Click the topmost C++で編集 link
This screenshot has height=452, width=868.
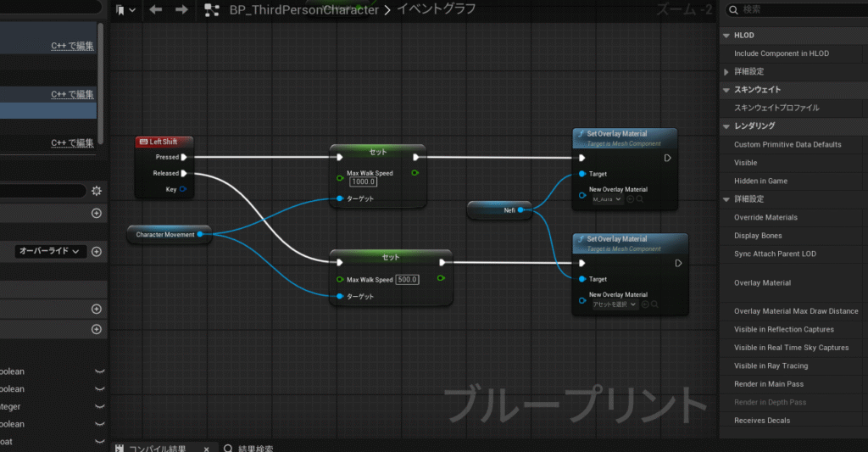tap(73, 46)
